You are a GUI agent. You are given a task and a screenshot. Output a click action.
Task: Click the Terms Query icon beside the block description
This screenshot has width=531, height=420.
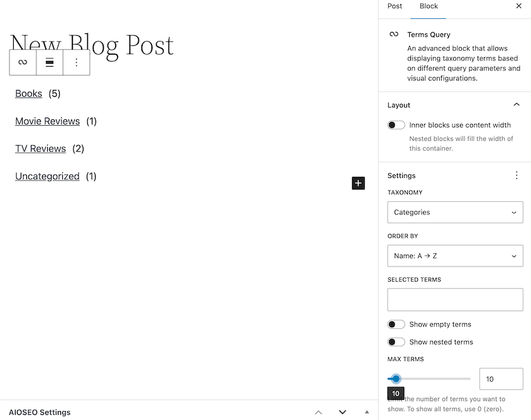tap(394, 35)
